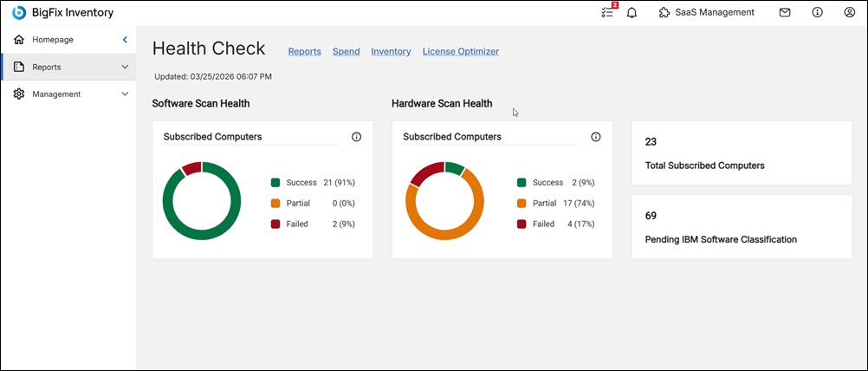This screenshot has width=868, height=371.
Task: Click Hardware Scan red Failed legend swatch
Action: [521, 225]
